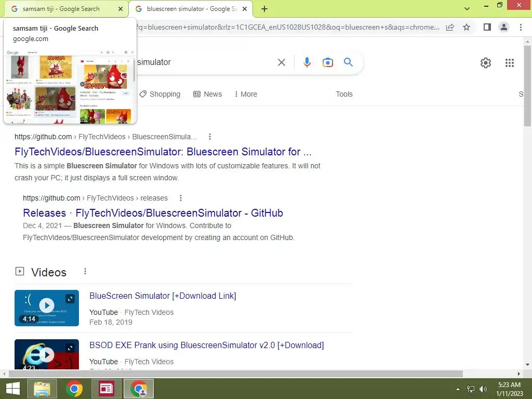Click the horizontal scrollbar right arrow

click(519, 374)
